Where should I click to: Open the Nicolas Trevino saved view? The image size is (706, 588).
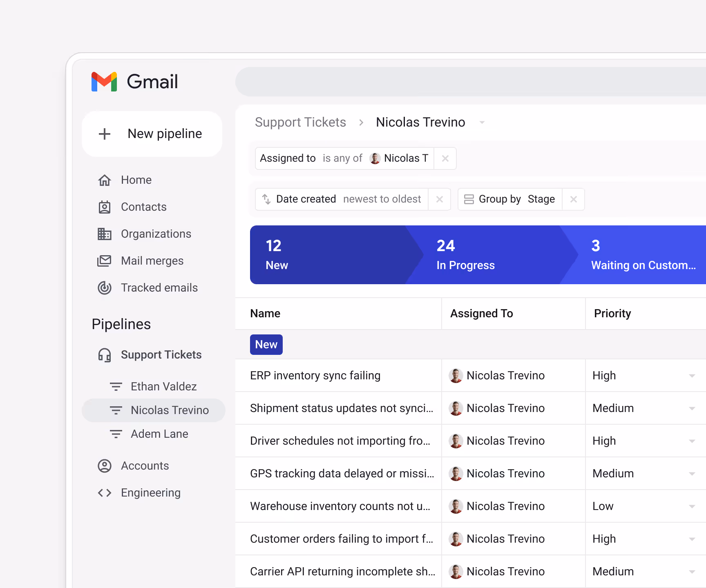coord(154,410)
